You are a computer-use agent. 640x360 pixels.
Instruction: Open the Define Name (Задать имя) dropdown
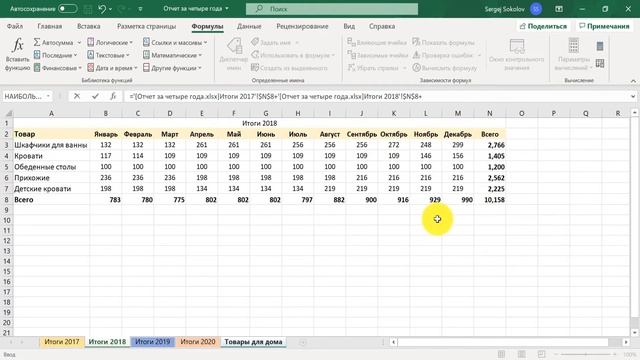coord(297,42)
